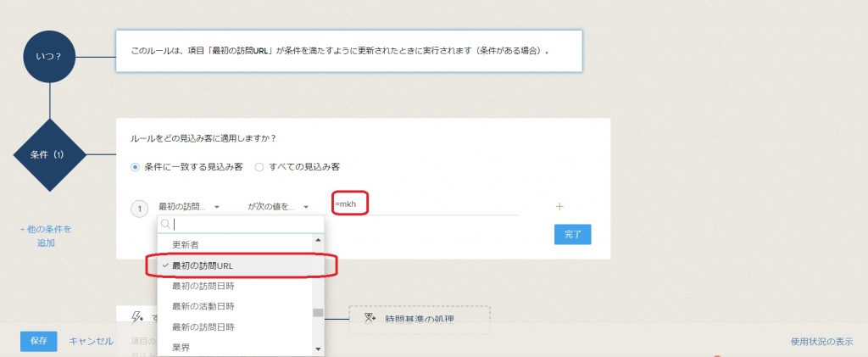Choose 最新の活動日時 from the list
The width and height of the screenshot is (868, 357).
tap(236, 306)
